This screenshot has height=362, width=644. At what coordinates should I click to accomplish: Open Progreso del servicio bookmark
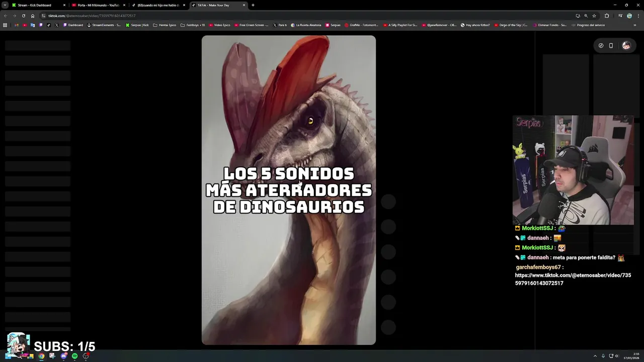pyautogui.click(x=588, y=25)
